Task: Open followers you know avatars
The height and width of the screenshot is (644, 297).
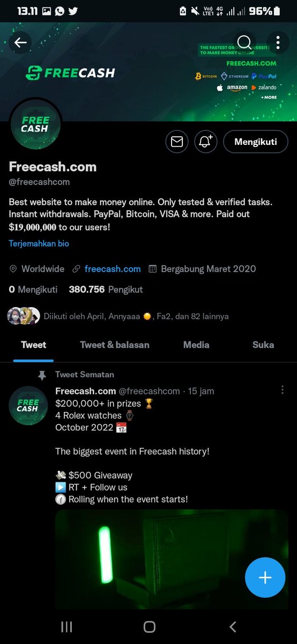Action: (24, 316)
